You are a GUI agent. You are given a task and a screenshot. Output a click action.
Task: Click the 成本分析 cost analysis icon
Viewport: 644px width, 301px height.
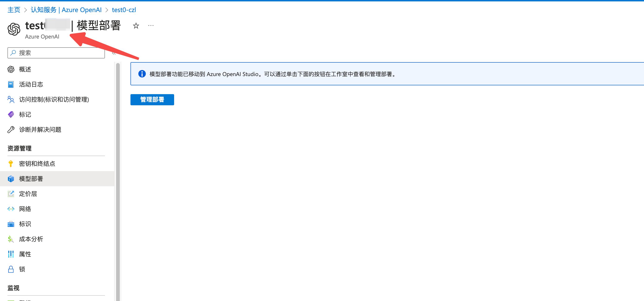tap(11, 239)
